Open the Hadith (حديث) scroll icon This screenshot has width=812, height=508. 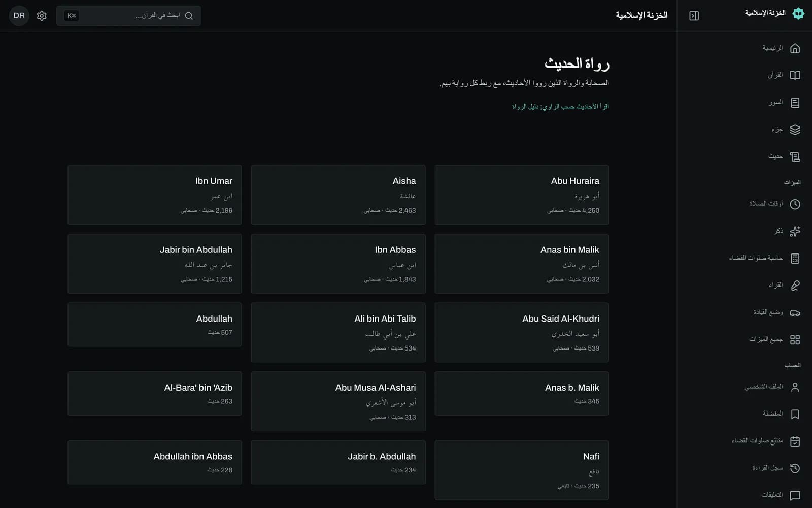point(795,157)
